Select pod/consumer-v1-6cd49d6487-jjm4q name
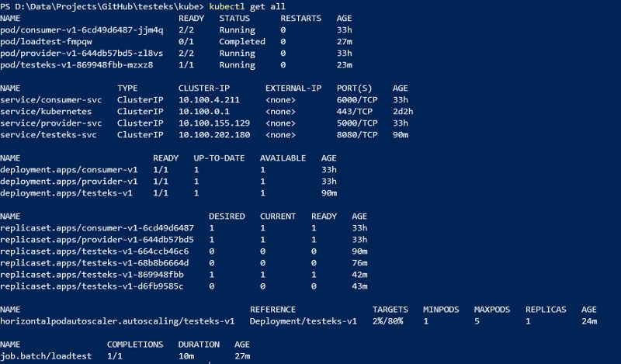 (x=82, y=30)
